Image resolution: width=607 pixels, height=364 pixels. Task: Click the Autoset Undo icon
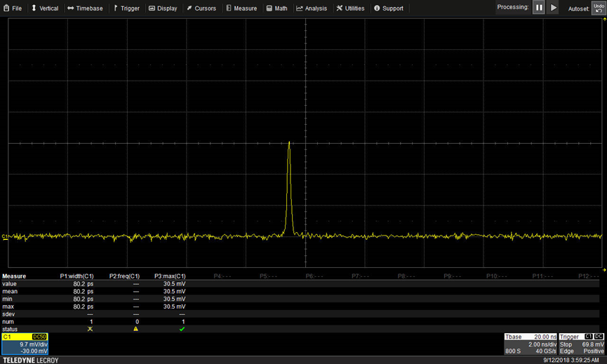pos(599,8)
